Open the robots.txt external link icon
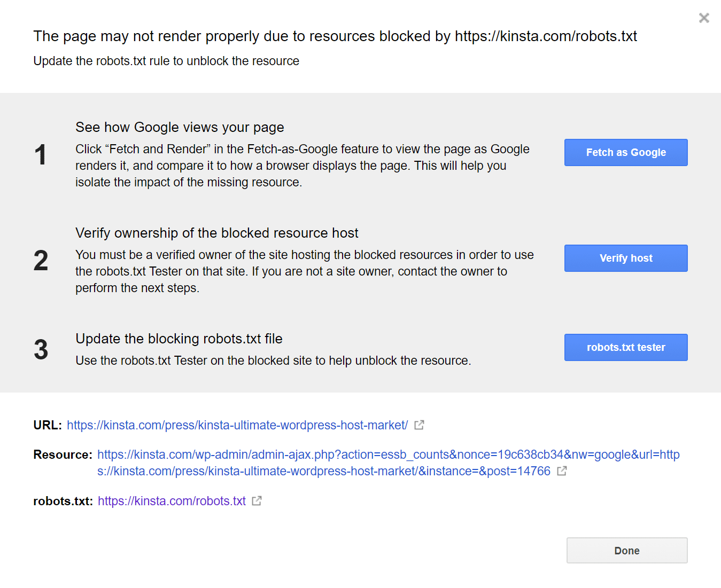Screen dimensions: 721x588 [x=257, y=500]
